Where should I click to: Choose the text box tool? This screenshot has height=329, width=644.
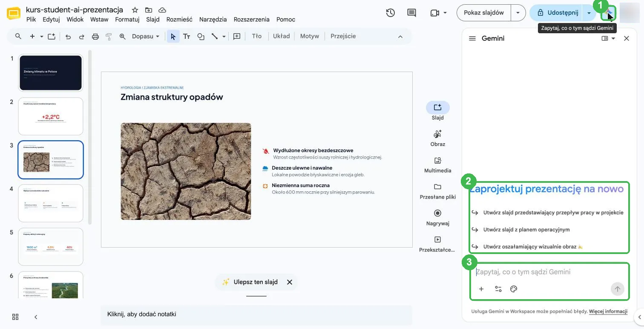pos(187,37)
